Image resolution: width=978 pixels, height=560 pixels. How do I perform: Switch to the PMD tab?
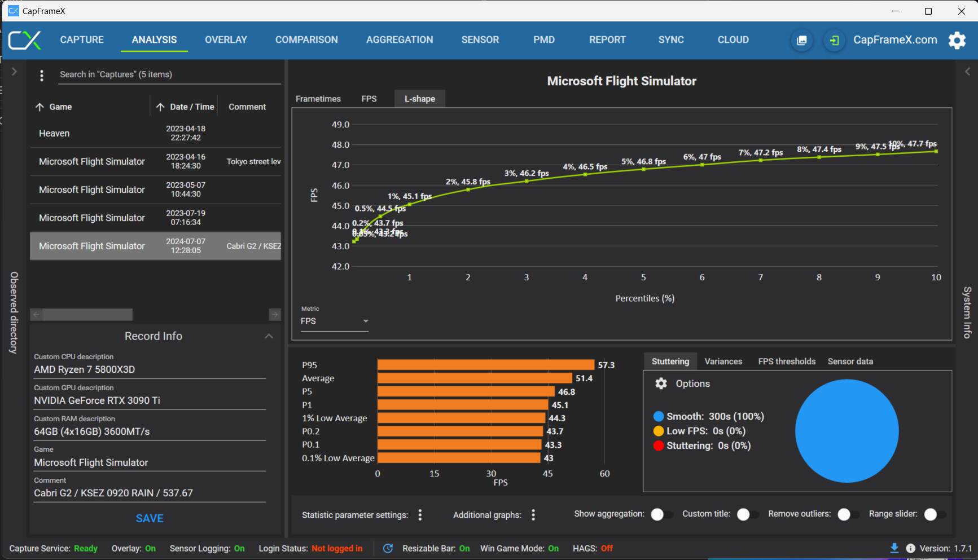544,40
